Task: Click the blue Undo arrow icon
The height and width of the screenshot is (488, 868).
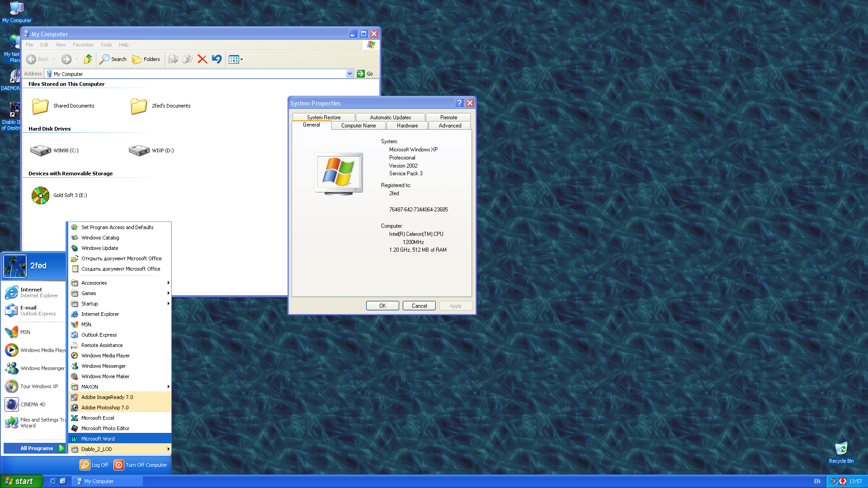Action: 217,59
